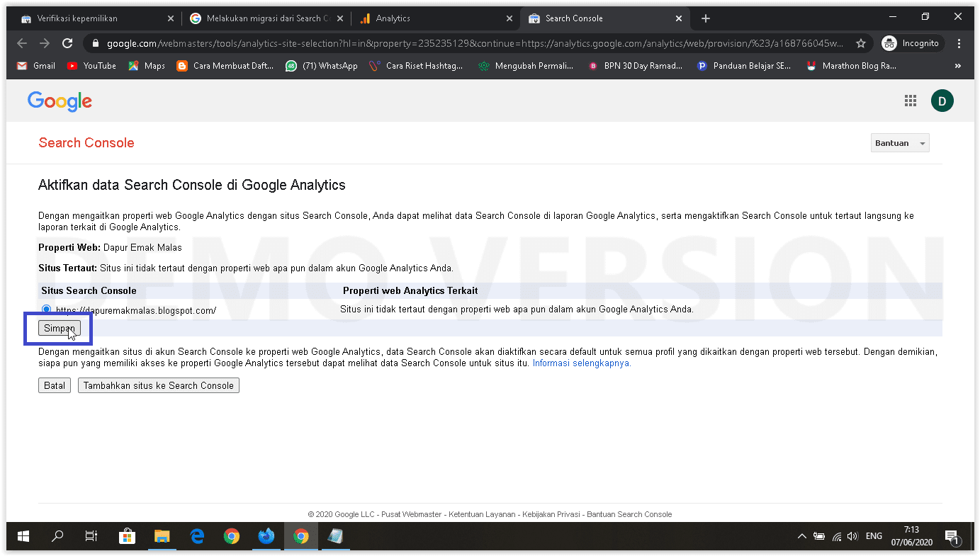
Task: Click the browser address bar URL
Action: coord(475,43)
